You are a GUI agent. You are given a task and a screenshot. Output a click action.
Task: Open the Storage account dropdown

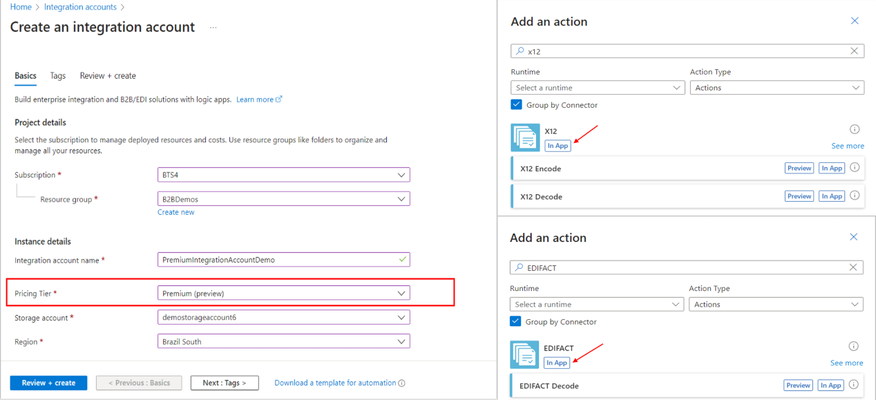(284, 317)
